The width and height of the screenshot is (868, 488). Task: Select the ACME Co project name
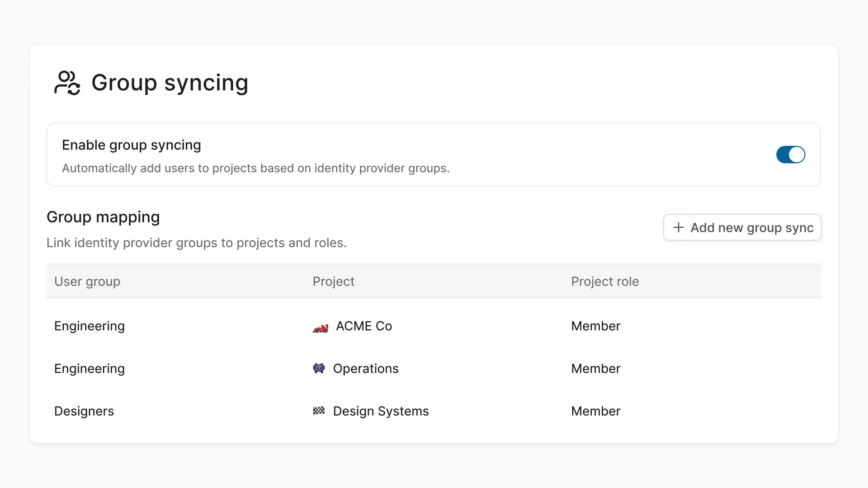[x=364, y=326]
